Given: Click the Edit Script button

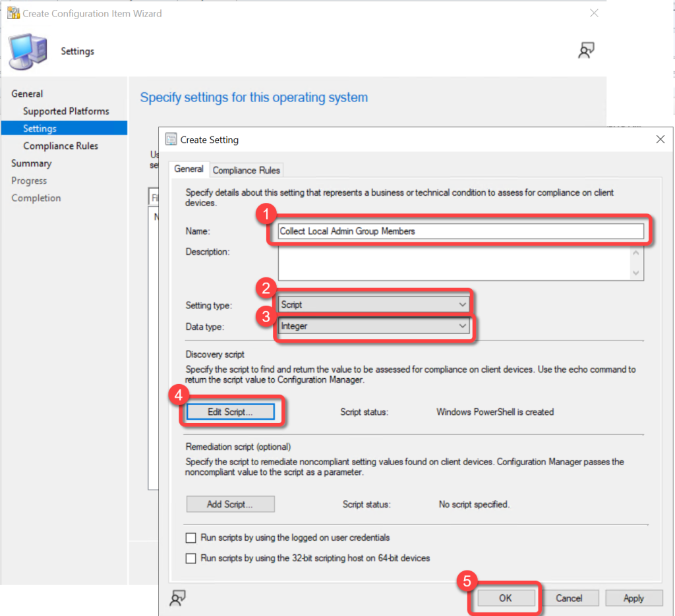Looking at the screenshot, I should pos(230,412).
